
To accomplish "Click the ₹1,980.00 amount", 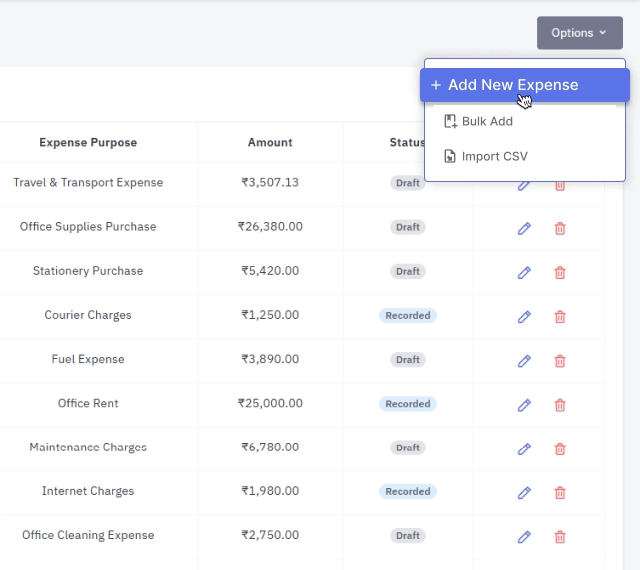I will [270, 491].
